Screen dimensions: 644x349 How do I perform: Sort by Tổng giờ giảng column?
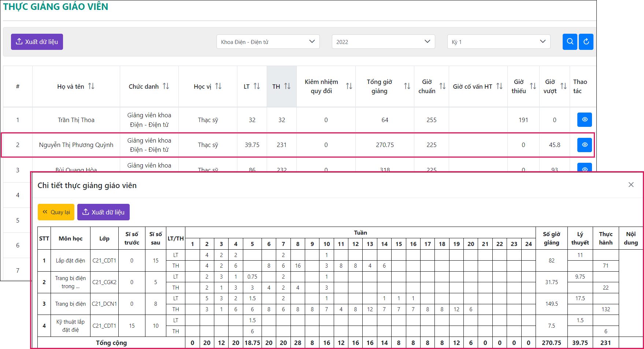407,86
